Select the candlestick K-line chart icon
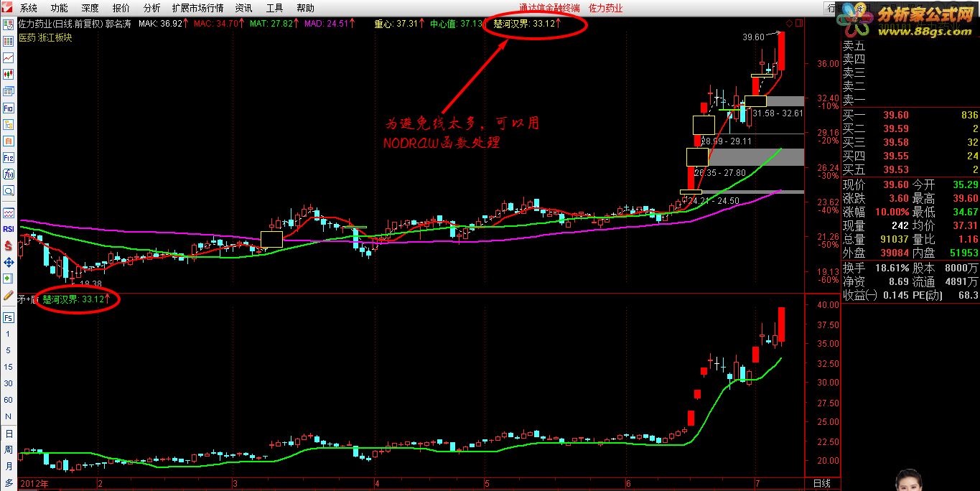Screen dimensions: 980x491 pos(9,74)
